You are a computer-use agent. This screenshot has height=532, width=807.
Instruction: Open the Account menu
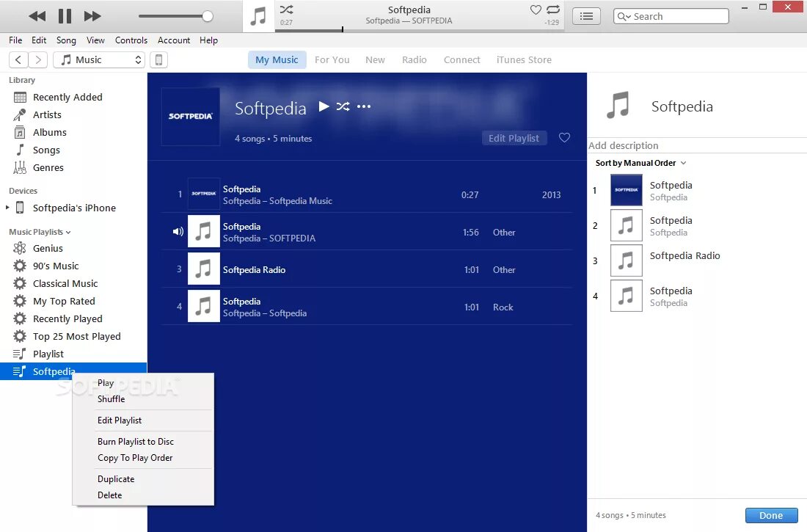click(173, 40)
